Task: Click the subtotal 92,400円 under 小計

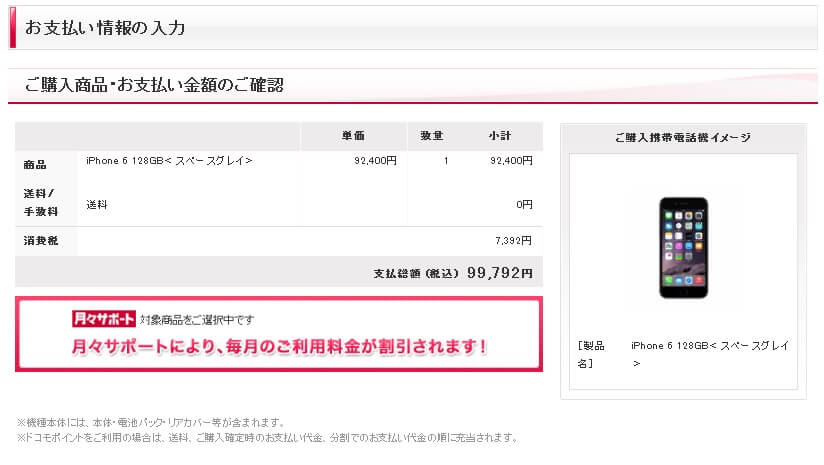Action: [x=511, y=161]
